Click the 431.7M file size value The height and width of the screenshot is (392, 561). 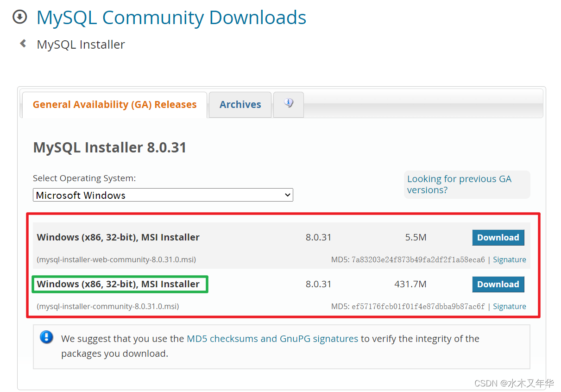pyautogui.click(x=410, y=284)
